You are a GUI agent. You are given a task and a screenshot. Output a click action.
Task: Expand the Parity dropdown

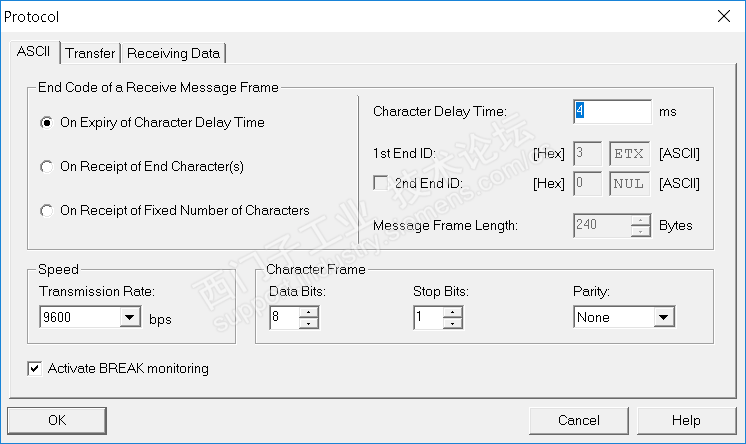(x=663, y=318)
